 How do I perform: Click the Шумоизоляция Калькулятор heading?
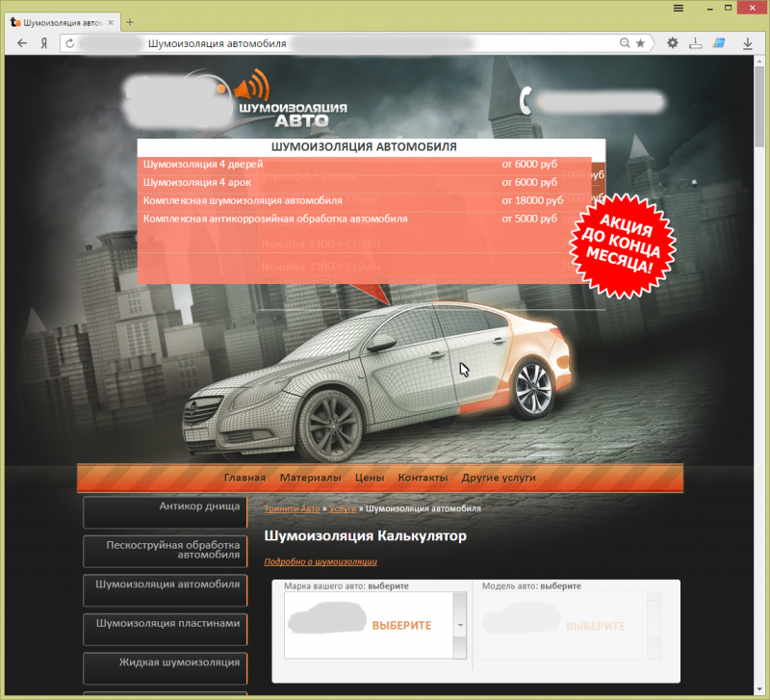pos(366,535)
